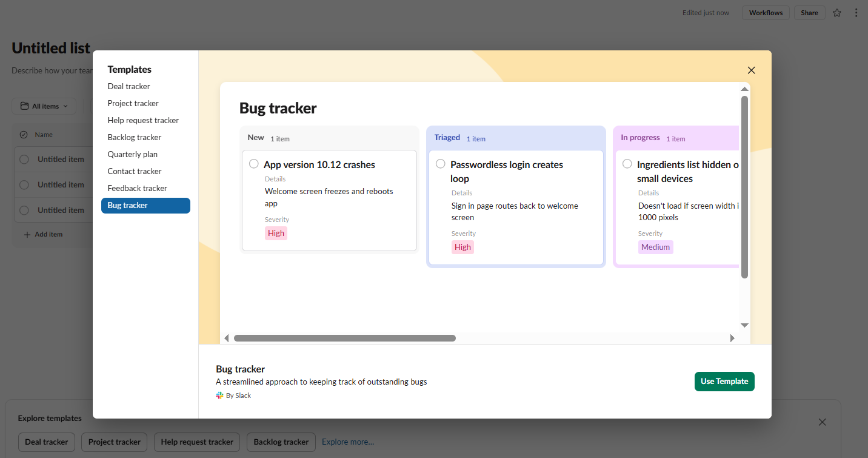
Task: Click the down arrow on the preview scrollbar
Action: click(744, 325)
